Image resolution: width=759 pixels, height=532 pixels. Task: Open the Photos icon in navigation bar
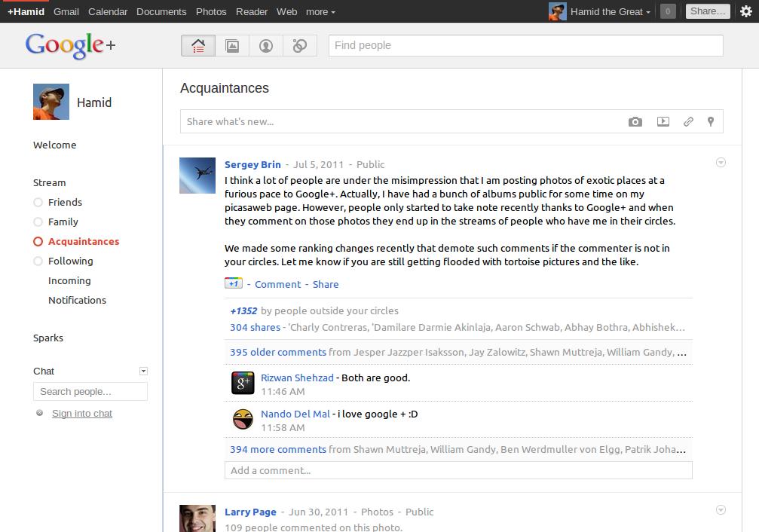(232, 46)
